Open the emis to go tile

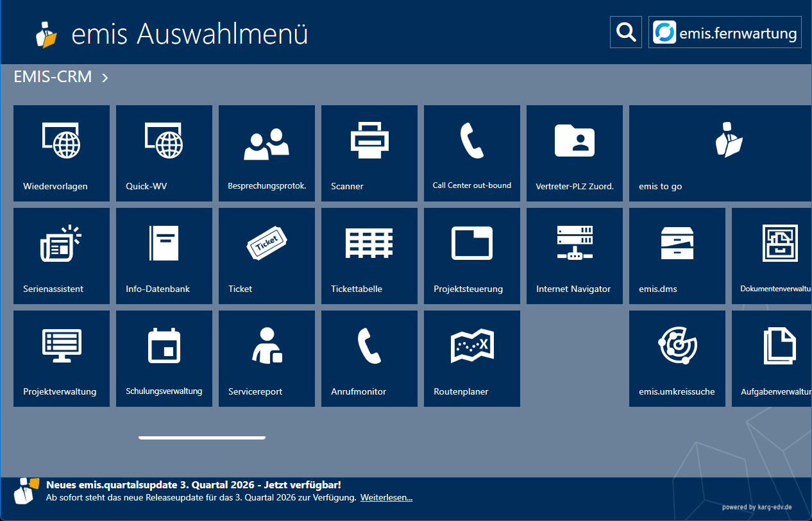(x=720, y=153)
